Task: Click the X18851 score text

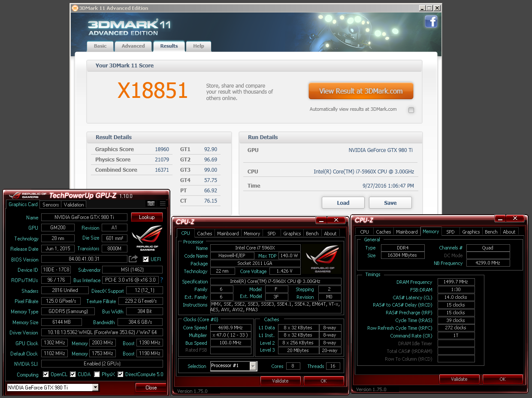Action: [153, 91]
